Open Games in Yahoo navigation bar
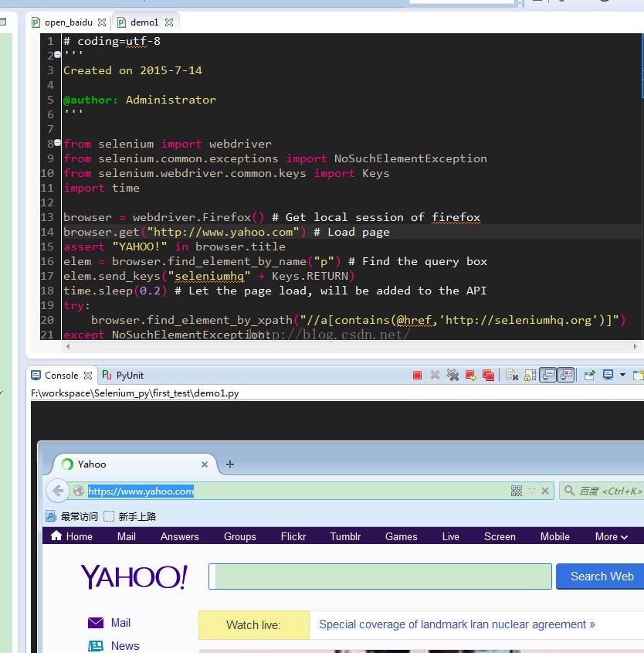 401,536
